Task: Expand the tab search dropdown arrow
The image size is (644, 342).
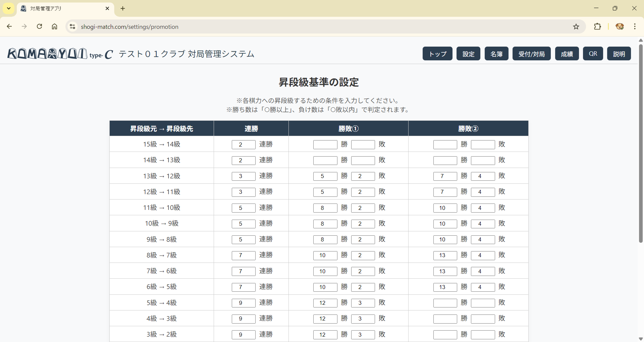Action: (9, 8)
